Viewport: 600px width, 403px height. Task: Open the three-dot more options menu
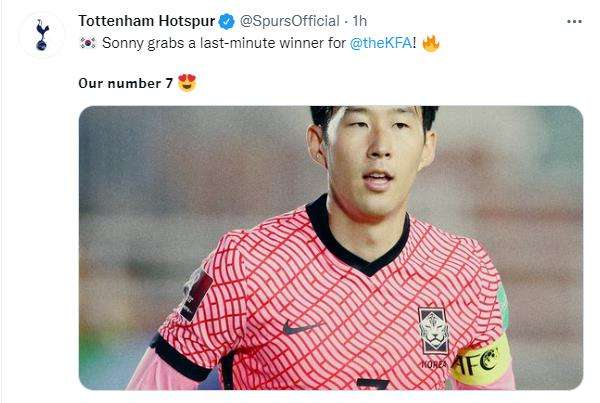pyautogui.click(x=574, y=22)
